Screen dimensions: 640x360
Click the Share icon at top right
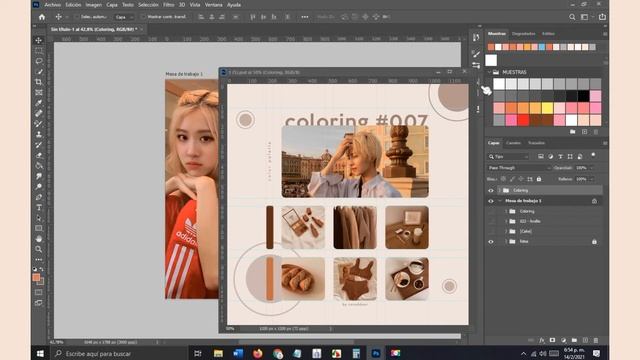tap(602, 17)
